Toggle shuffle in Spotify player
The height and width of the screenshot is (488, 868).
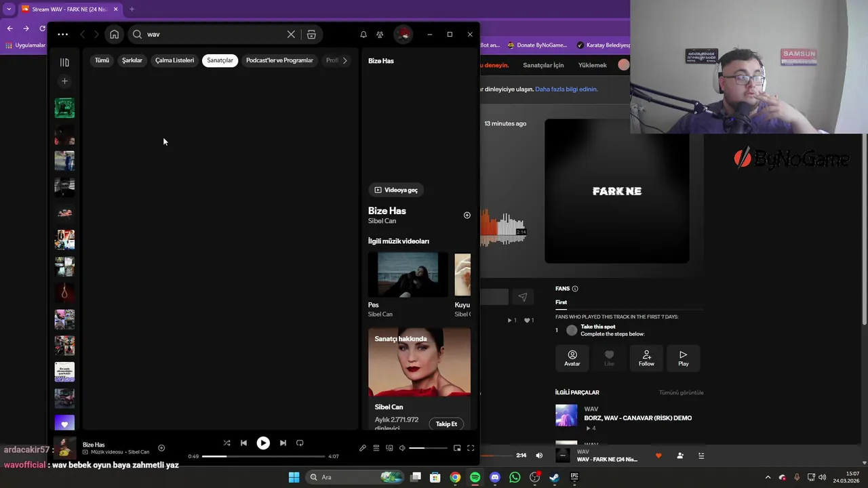tap(226, 443)
